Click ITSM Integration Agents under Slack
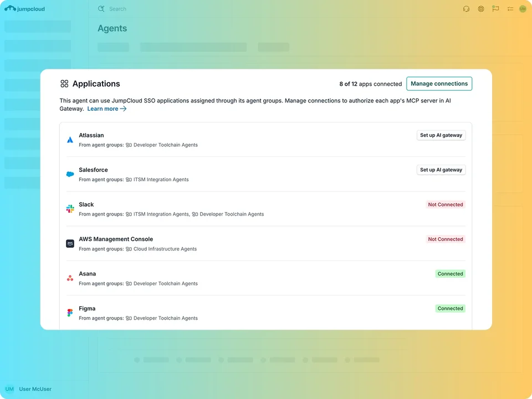Screen dimensions: 532x399 (161, 214)
